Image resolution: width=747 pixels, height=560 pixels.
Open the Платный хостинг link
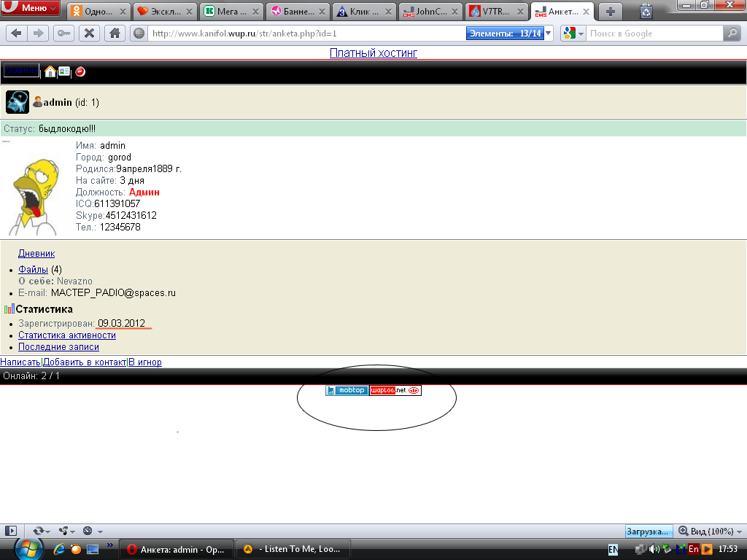(373, 52)
